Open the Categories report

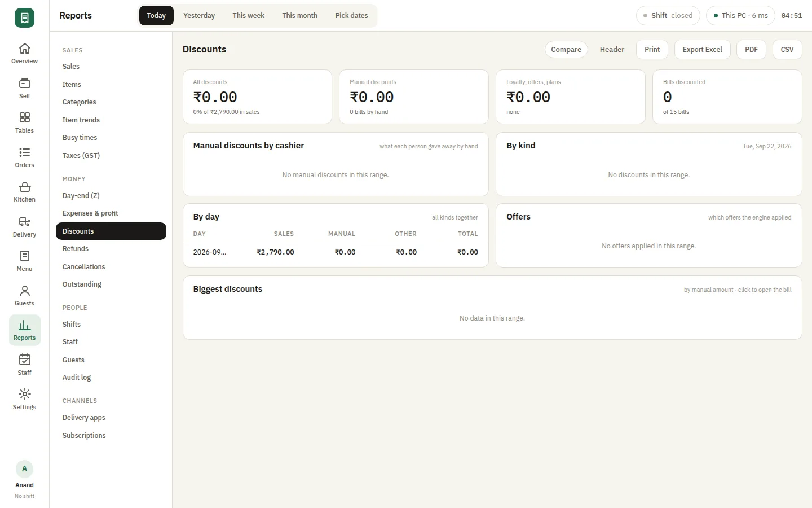(x=111, y=102)
